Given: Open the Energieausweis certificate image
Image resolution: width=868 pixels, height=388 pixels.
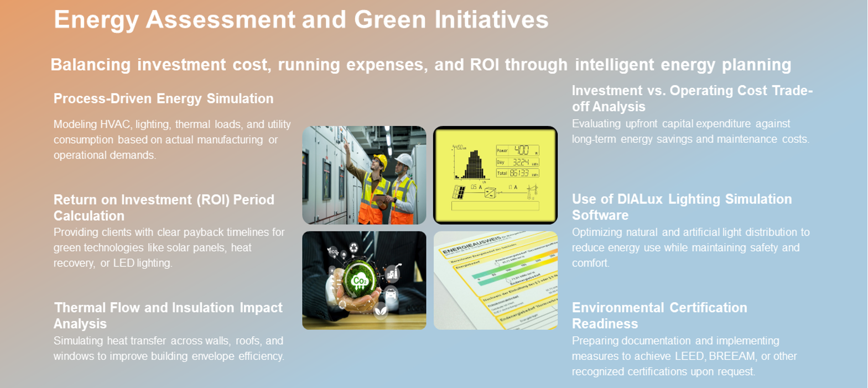Looking at the screenshot, I should (x=495, y=280).
